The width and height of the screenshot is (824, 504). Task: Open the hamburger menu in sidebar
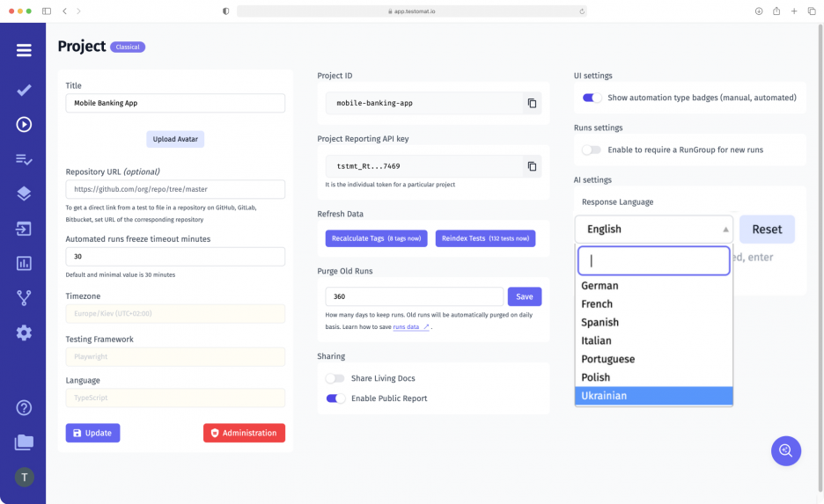click(x=24, y=50)
